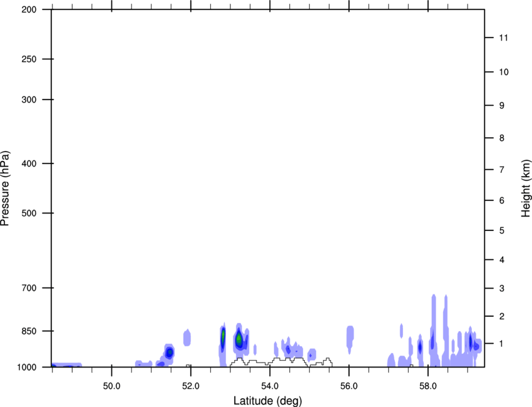Select the 200 pressure tick label
This screenshot has width=532, height=407.
(29, 9)
